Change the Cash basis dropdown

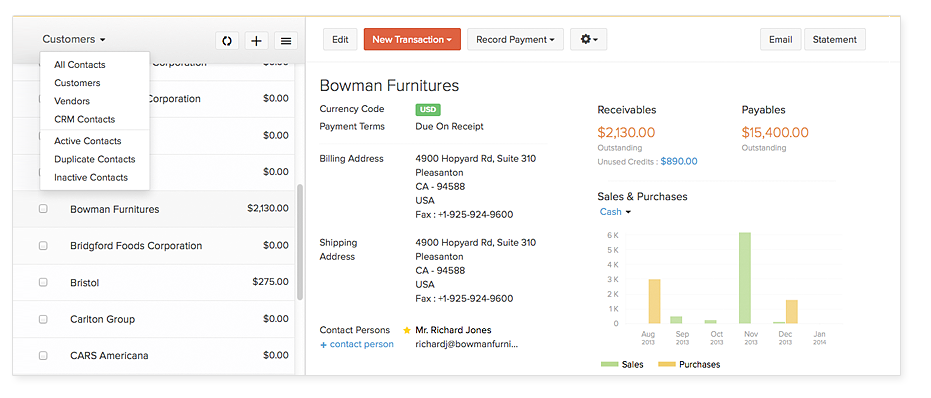[615, 212]
